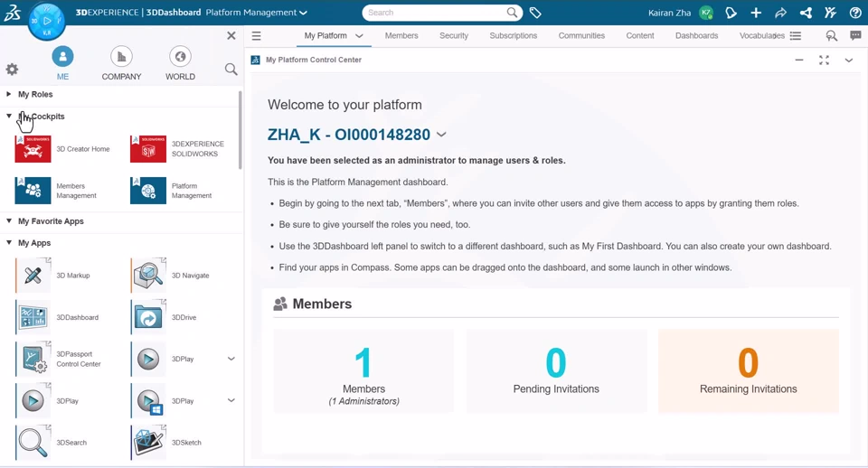
Task: Open Compass settings gear
Action: tap(12, 70)
